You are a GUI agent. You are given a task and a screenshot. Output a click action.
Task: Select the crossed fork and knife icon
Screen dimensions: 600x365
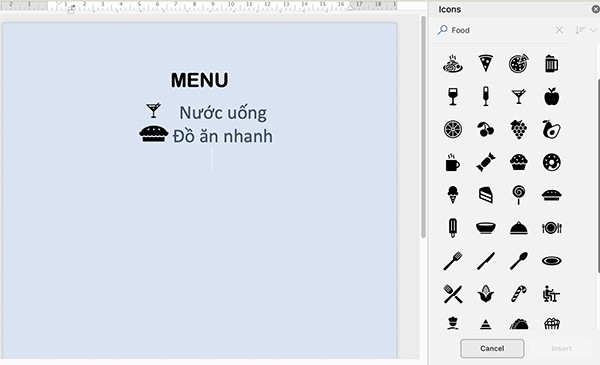click(453, 294)
